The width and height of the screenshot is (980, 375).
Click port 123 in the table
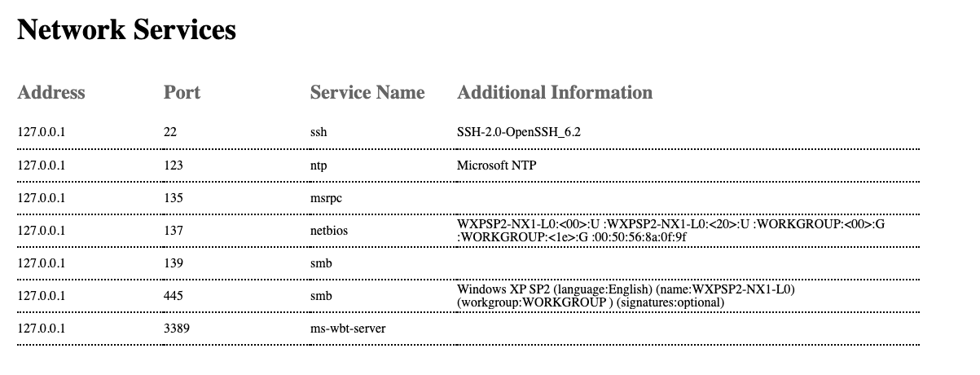(173, 165)
